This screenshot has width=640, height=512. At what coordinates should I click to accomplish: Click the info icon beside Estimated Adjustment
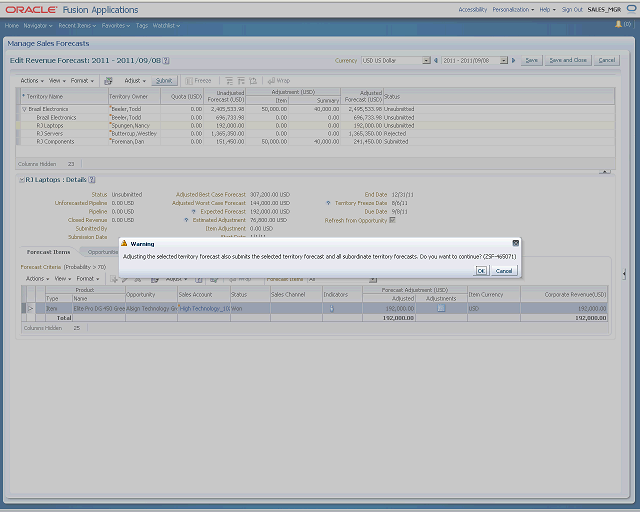click(186, 220)
